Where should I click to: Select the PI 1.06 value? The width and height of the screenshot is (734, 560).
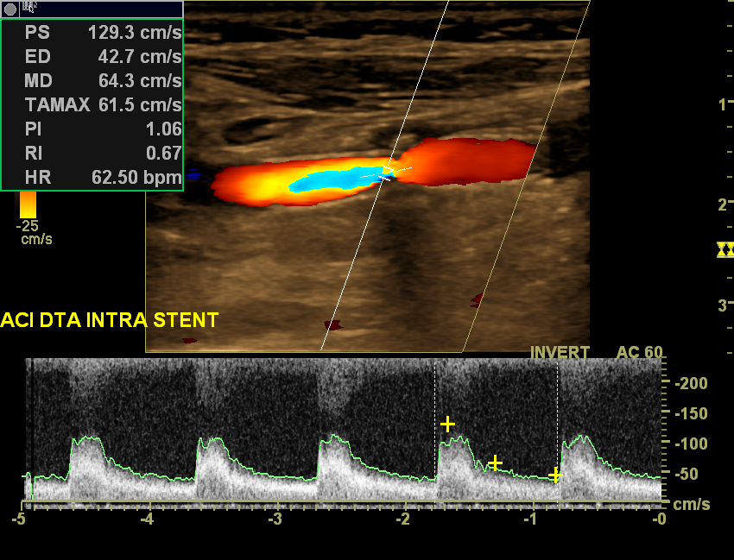pyautogui.click(x=163, y=129)
